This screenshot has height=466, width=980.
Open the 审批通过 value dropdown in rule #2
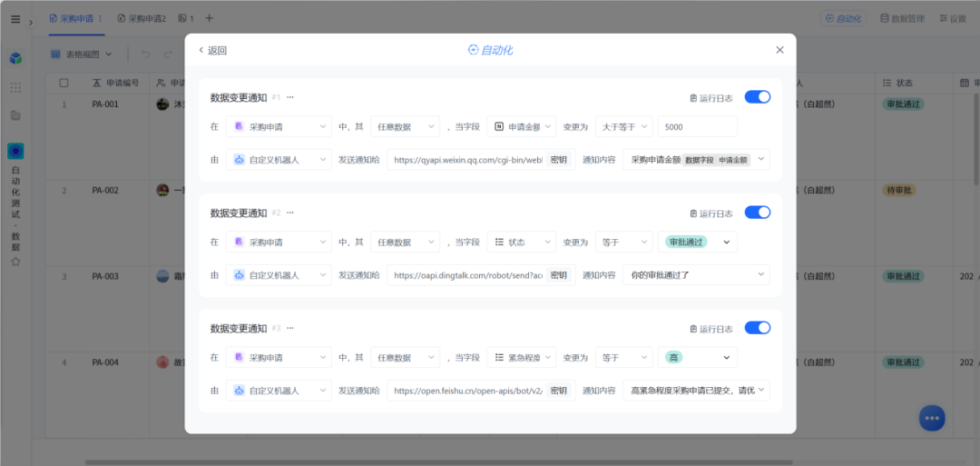click(x=698, y=242)
